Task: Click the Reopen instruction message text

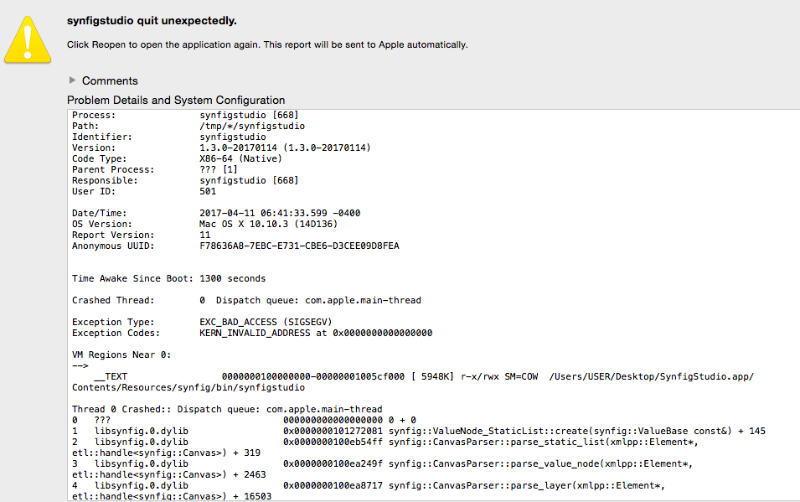Action: tap(267, 45)
